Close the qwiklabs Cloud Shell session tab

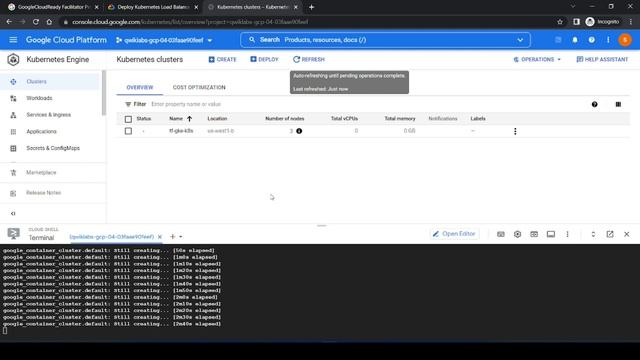[160, 237]
